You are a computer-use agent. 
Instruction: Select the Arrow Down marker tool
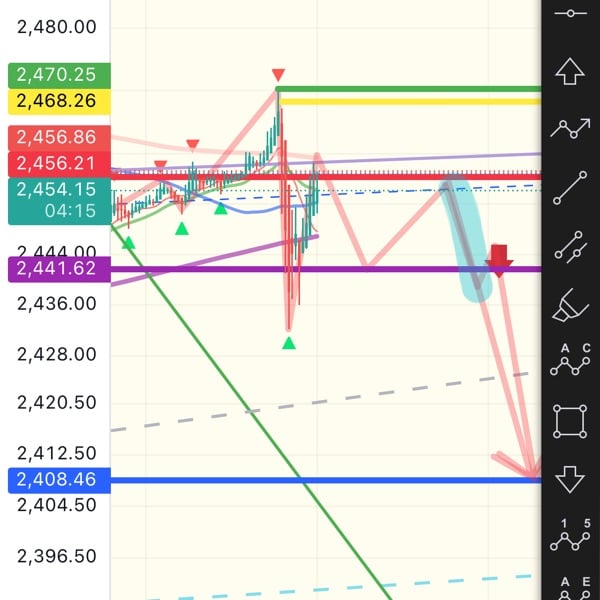pos(570,478)
